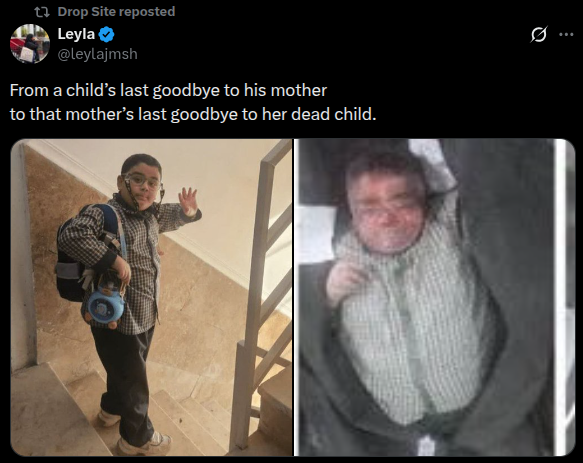Image resolution: width=583 pixels, height=463 pixels.
Task: Click the blue verified badge next to Leyla
Action: point(107,35)
